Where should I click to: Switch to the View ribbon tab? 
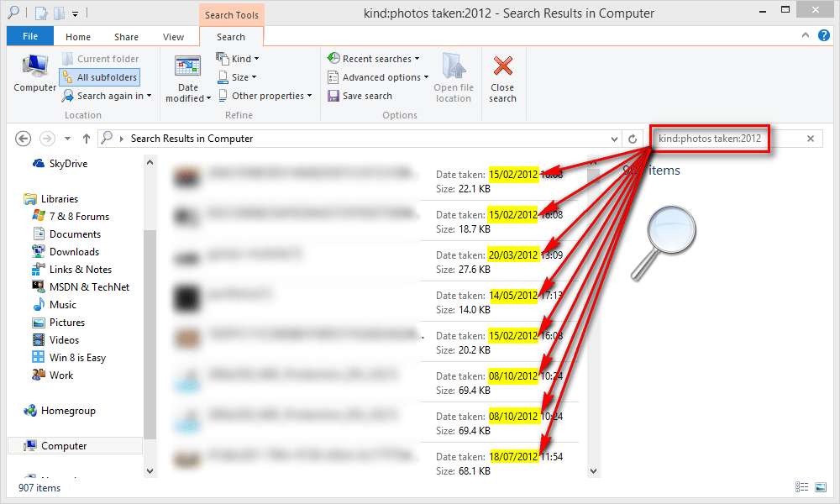tap(173, 37)
